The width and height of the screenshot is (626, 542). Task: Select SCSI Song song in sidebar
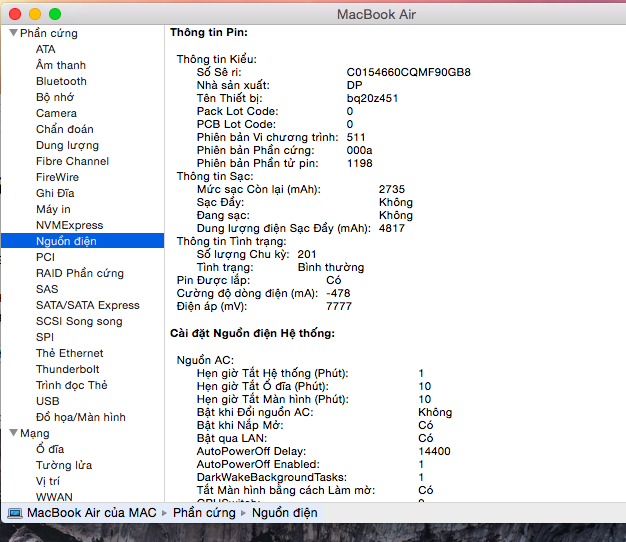[x=79, y=321]
